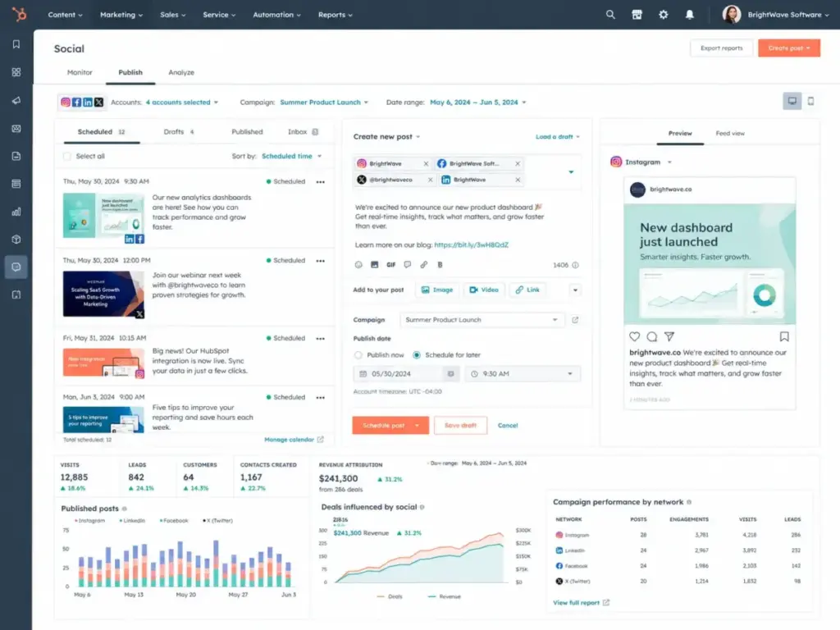
Task: Open Sort by Scheduled time dropdown
Action: tap(291, 157)
